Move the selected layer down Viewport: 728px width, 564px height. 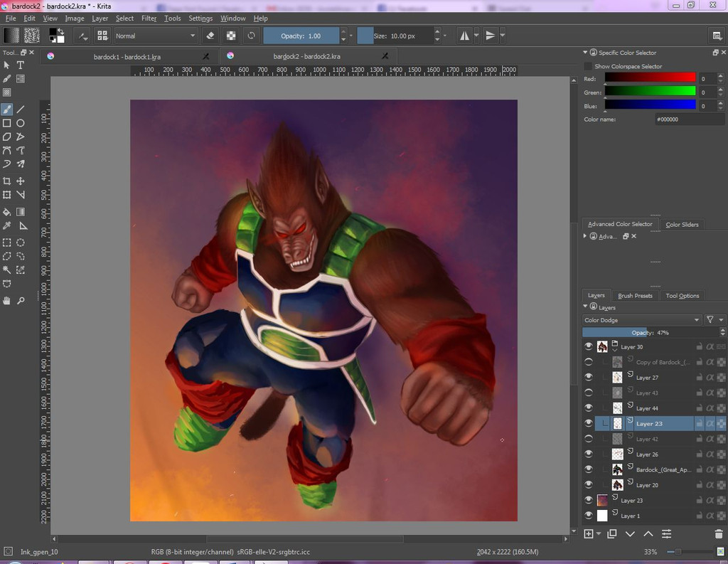coord(630,534)
